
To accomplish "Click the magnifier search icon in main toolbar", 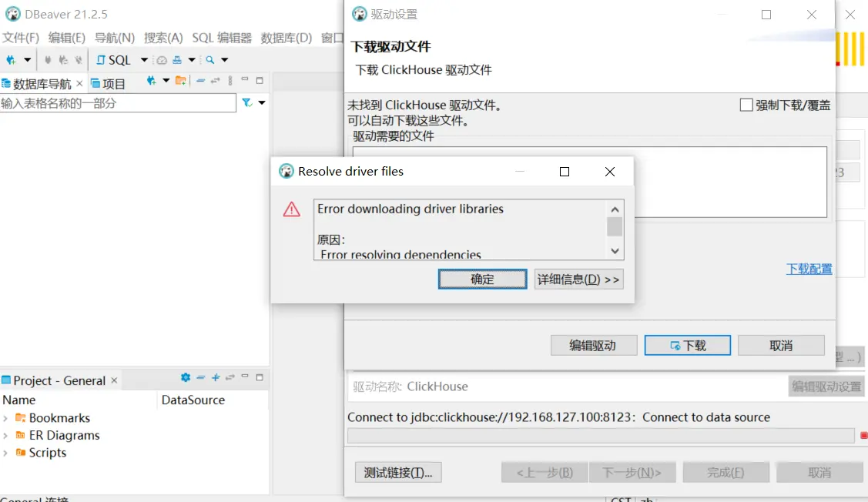I will (x=209, y=60).
